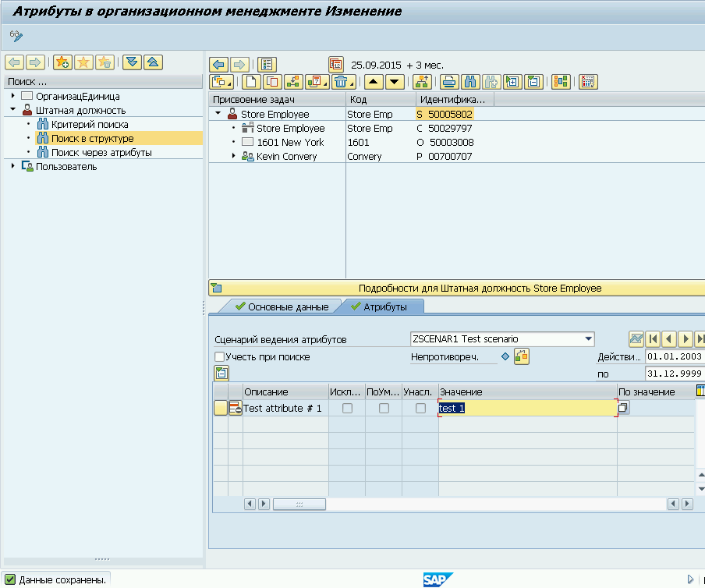Click the binoculars find icon in toolbar
This screenshot has width=705, height=588.
point(469,82)
